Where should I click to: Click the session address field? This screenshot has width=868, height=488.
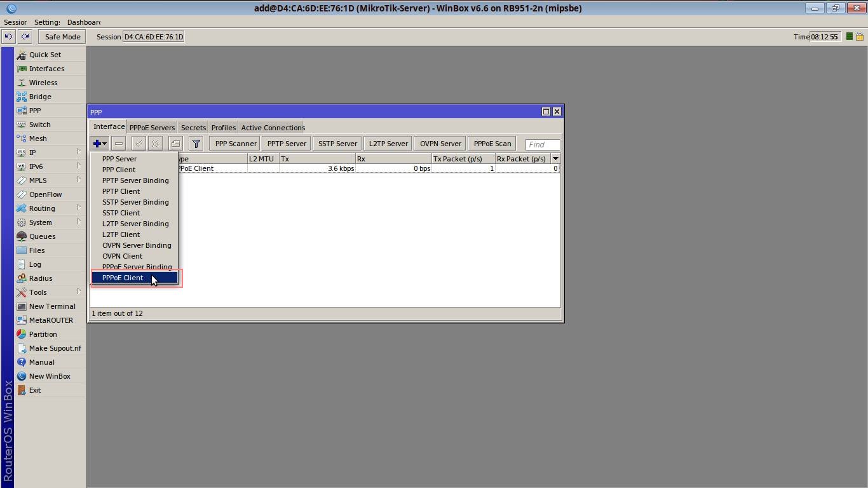coord(153,37)
